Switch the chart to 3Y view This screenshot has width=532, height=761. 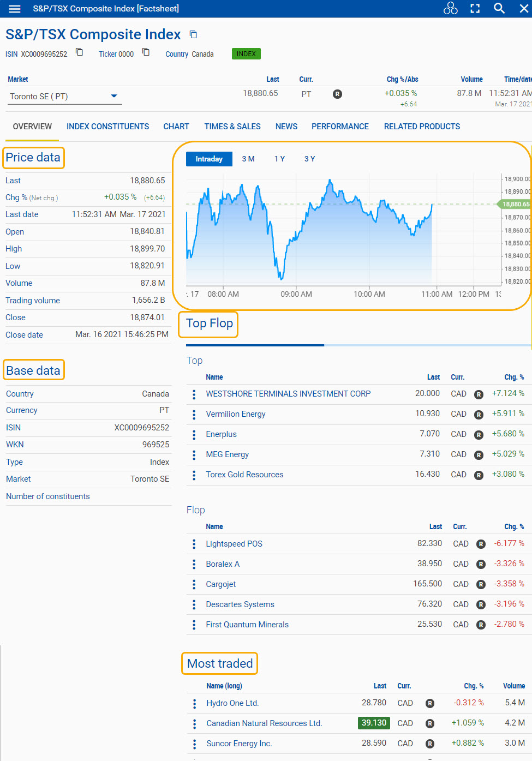(x=309, y=159)
